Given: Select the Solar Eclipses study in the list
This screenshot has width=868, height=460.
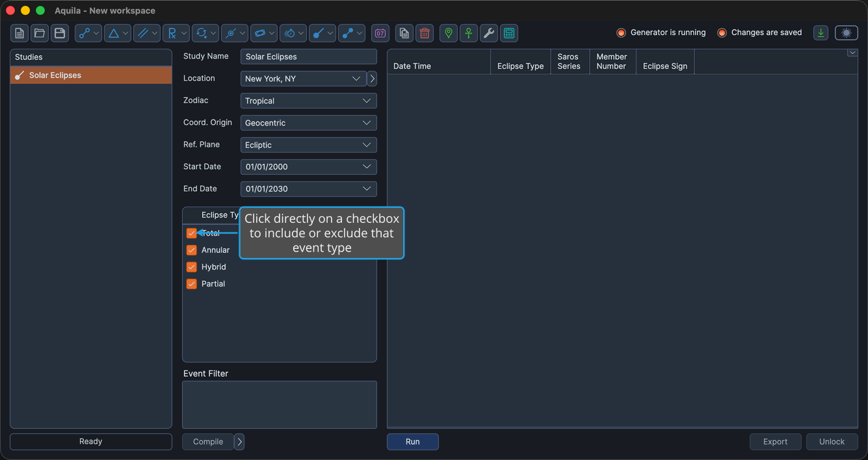Looking at the screenshot, I should [x=91, y=75].
